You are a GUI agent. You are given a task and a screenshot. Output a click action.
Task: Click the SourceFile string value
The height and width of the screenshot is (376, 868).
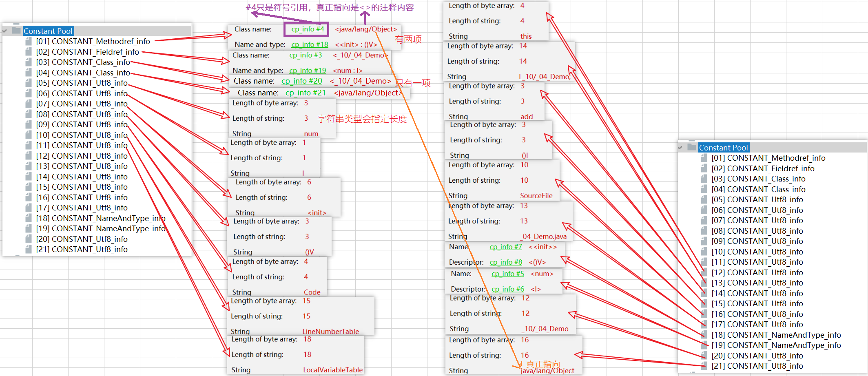click(536, 196)
